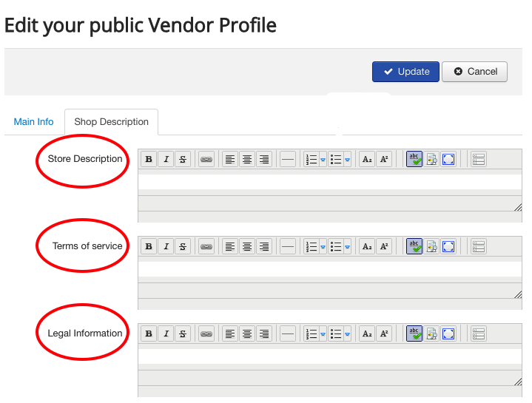532x403 pixels.
Task: Toggle bold in Terms of service editor
Action: tap(149, 246)
